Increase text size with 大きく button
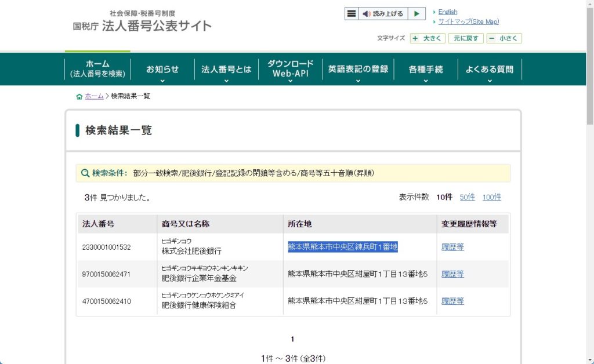 [x=428, y=38]
